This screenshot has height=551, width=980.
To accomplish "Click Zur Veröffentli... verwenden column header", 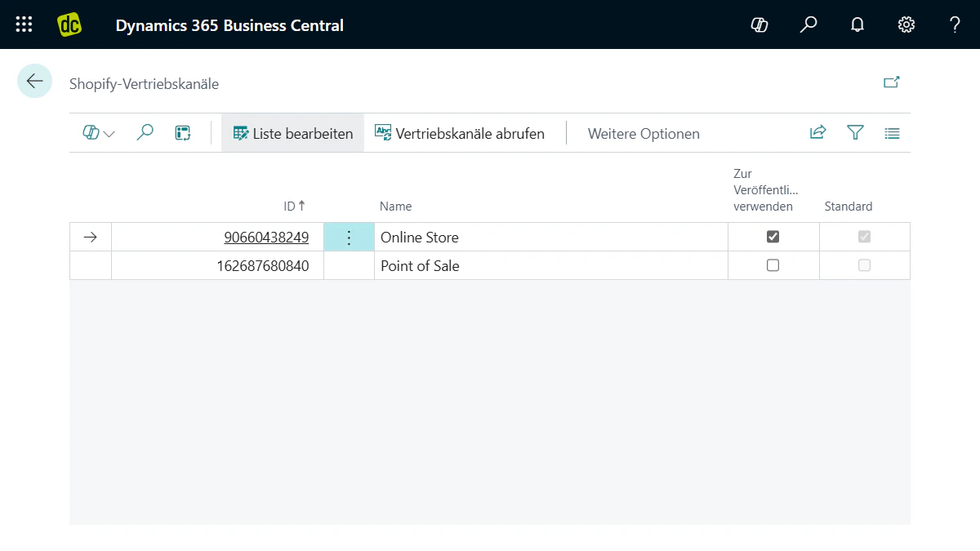I will pyautogui.click(x=764, y=190).
